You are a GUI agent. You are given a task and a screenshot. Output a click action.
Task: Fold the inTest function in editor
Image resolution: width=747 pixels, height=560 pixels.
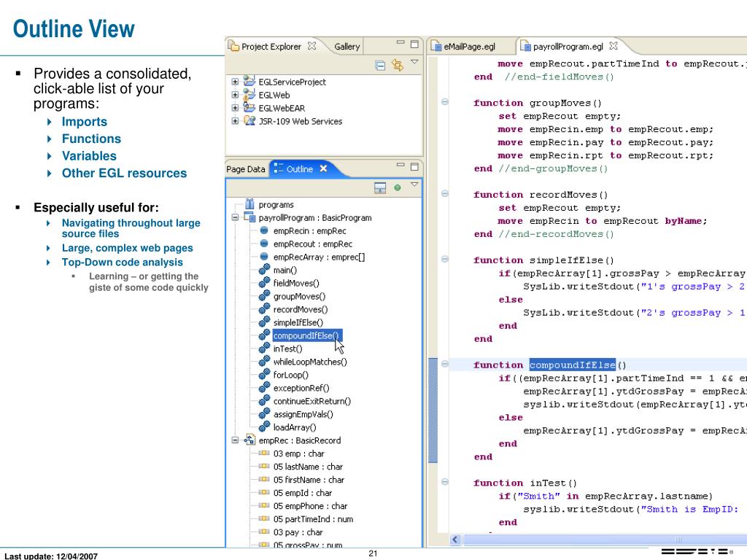click(444, 481)
